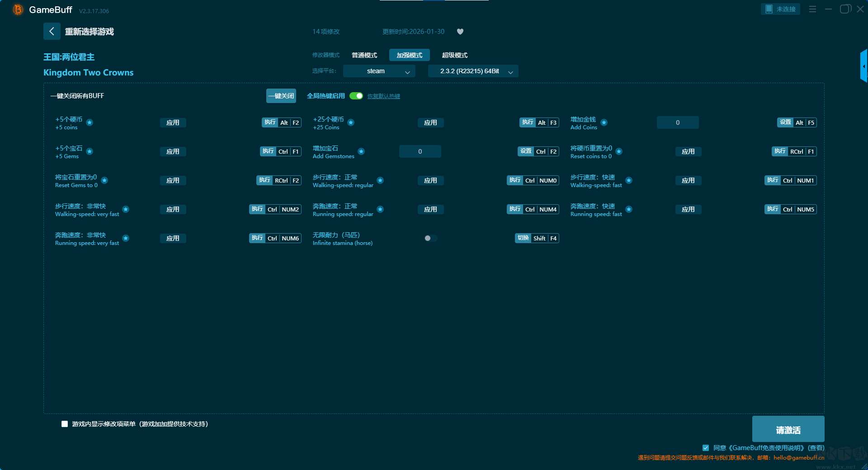Enable Infinite stamina (horse) toggle

click(x=430, y=238)
